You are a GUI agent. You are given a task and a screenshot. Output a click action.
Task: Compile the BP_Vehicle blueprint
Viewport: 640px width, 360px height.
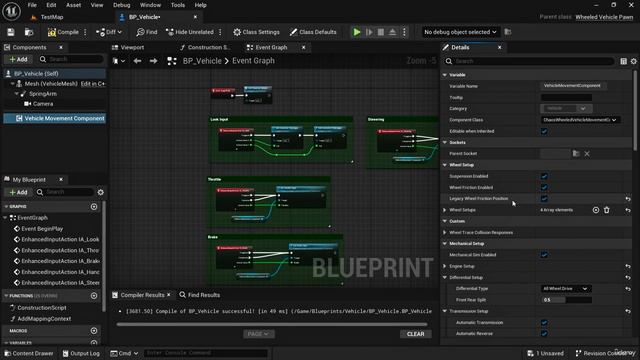(63, 32)
